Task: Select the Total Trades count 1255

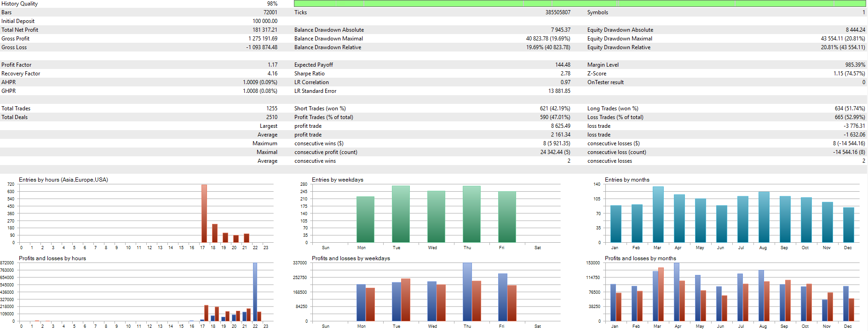Action: (271, 108)
